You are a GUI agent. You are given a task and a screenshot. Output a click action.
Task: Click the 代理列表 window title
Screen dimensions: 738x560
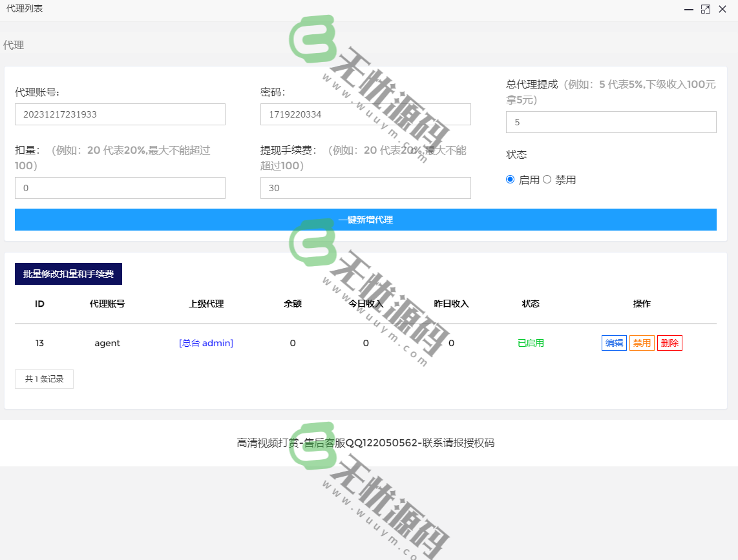tap(24, 9)
